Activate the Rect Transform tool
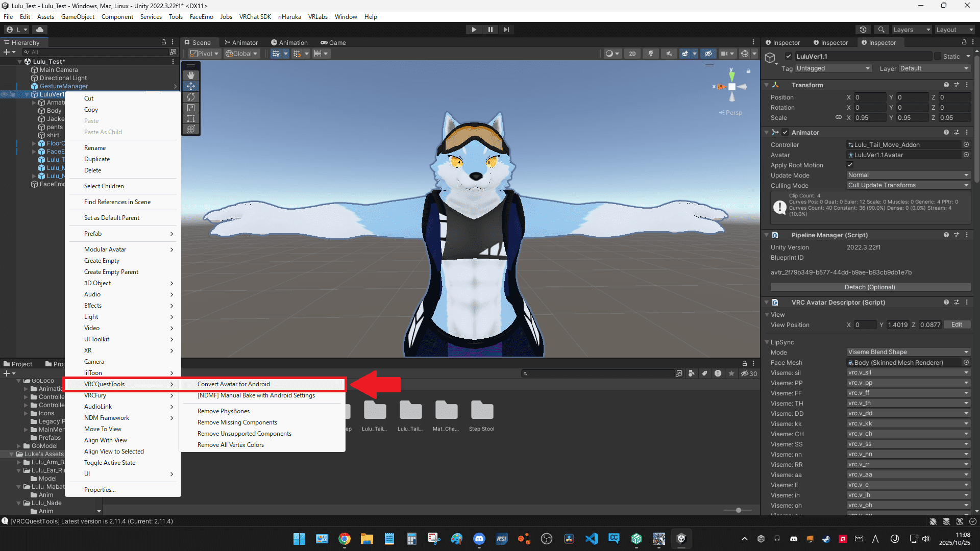Viewport: 980px width, 551px height. 191,118
